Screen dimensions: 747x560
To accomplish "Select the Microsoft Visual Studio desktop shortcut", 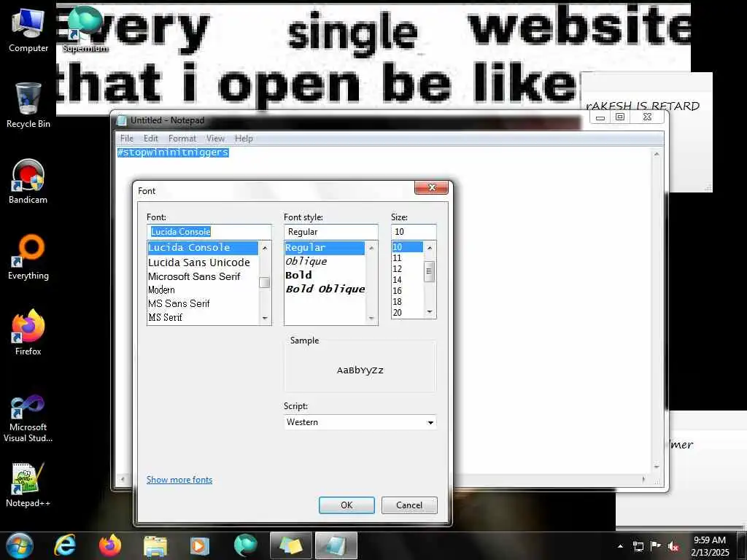I will tap(28, 419).
